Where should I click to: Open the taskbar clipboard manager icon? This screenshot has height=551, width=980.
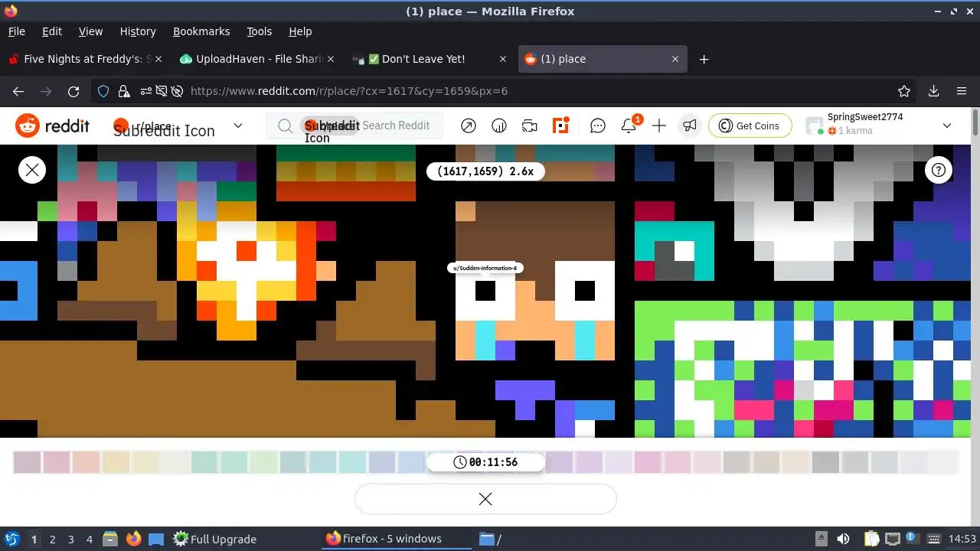tap(871, 539)
